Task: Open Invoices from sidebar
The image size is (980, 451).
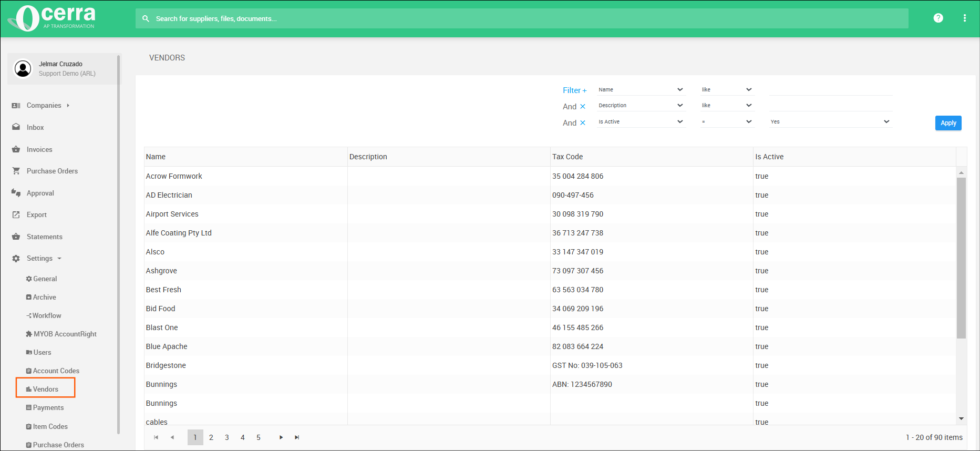Action: 39,149
